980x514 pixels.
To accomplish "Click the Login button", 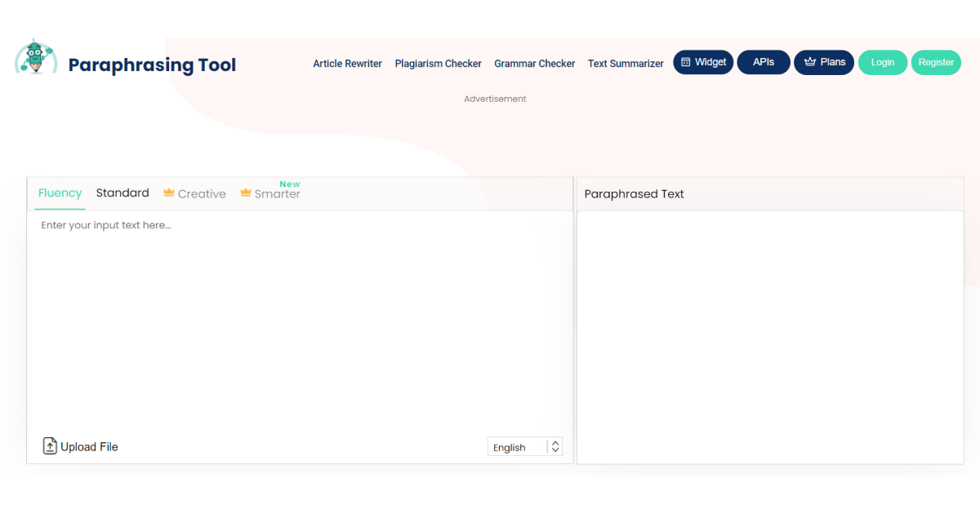I will coord(882,63).
